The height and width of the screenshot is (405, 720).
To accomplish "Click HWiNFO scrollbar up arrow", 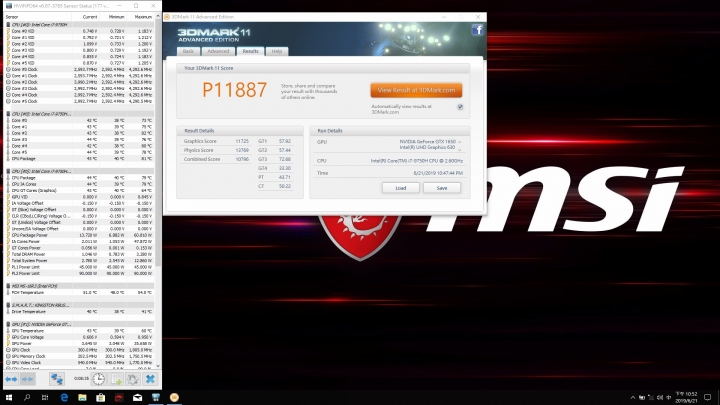I will (158, 17).
